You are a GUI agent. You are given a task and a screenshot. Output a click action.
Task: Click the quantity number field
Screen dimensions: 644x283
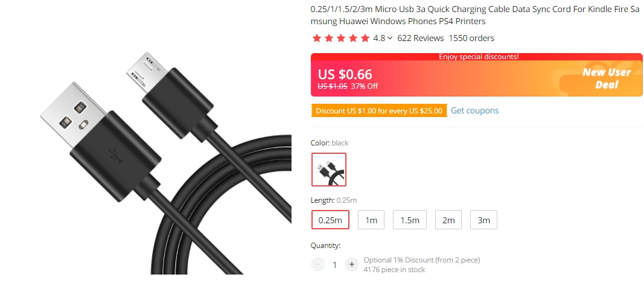click(x=335, y=265)
